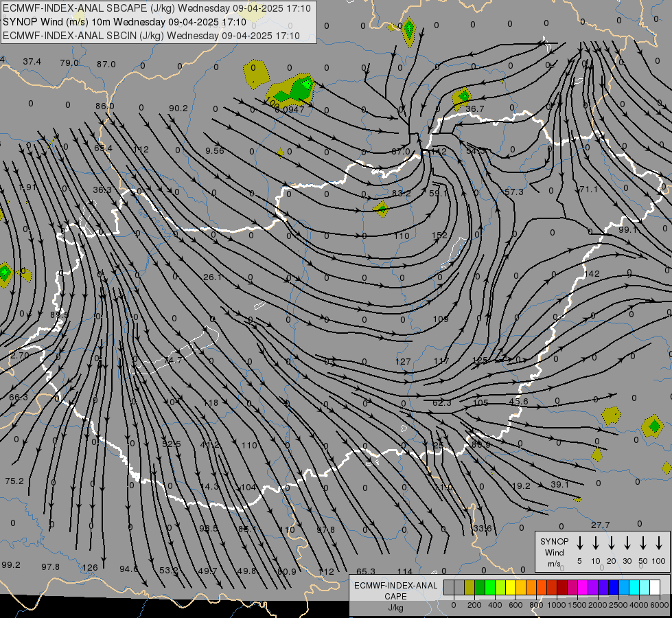This screenshot has width=672, height=618.
Task: Click the map value 26.1
Action: click(x=213, y=277)
